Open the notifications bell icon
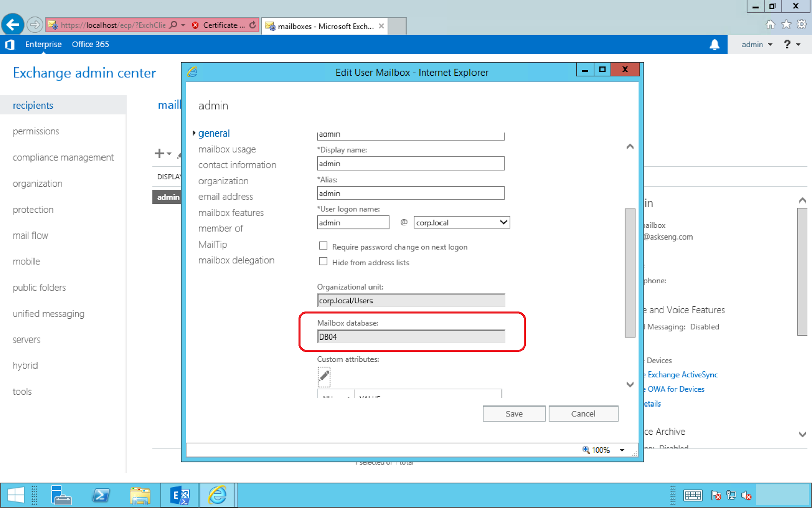The width and height of the screenshot is (812, 508). tap(716, 44)
